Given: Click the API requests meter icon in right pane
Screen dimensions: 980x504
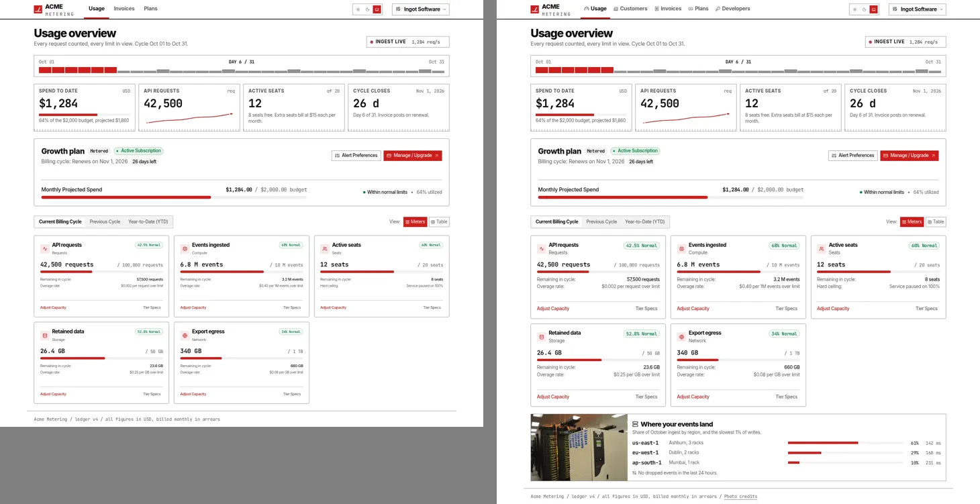Looking at the screenshot, I should click(542, 248).
